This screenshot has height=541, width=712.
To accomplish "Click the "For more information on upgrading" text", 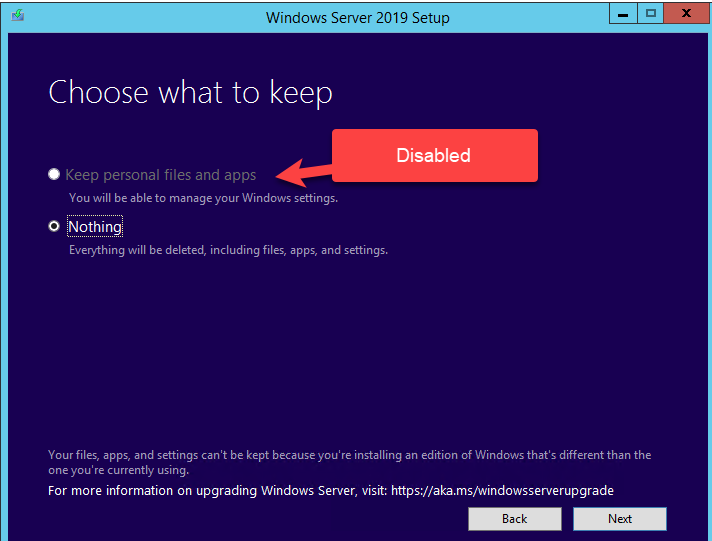I will point(215,491).
